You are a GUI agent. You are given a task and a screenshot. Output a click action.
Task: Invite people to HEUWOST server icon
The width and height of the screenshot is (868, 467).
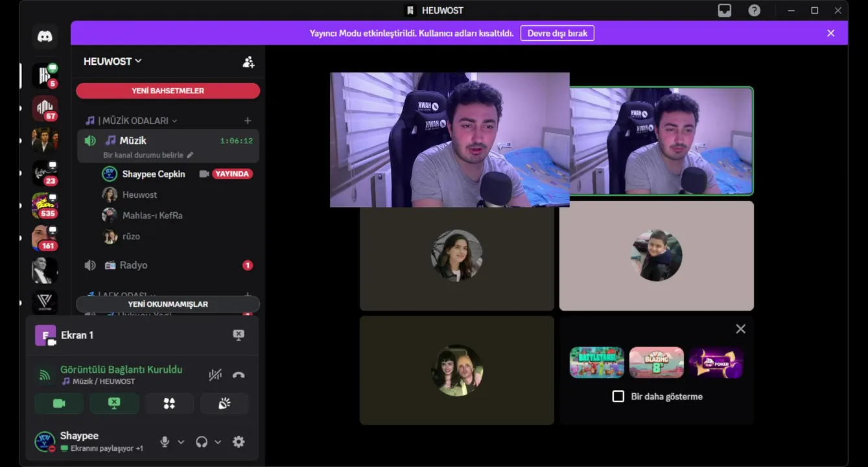[x=248, y=62]
